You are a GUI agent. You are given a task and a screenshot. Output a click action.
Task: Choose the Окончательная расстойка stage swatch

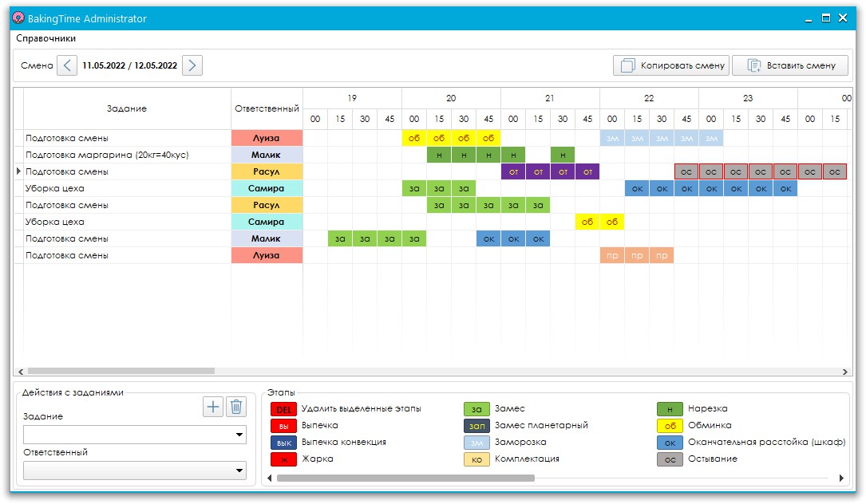click(670, 442)
